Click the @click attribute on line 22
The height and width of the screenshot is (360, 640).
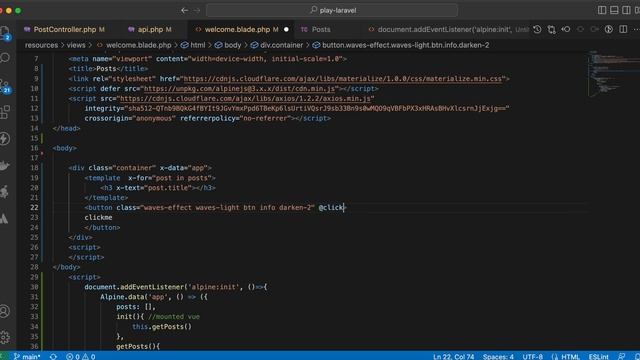331,207
